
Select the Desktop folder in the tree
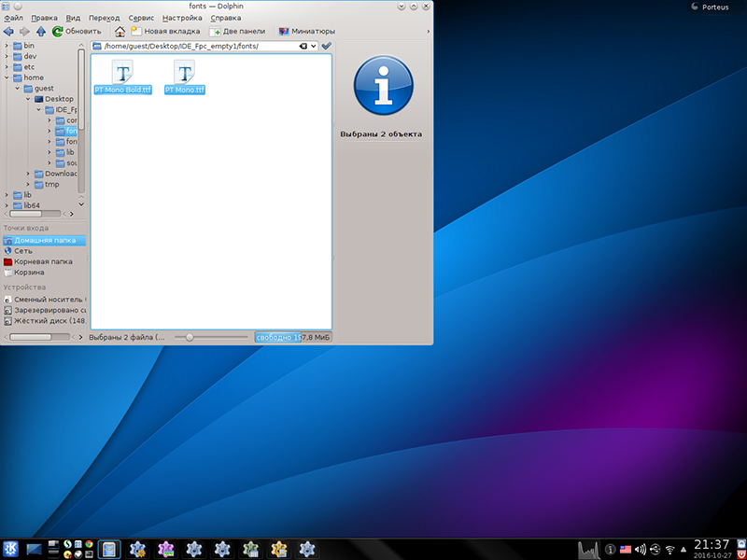[54, 99]
